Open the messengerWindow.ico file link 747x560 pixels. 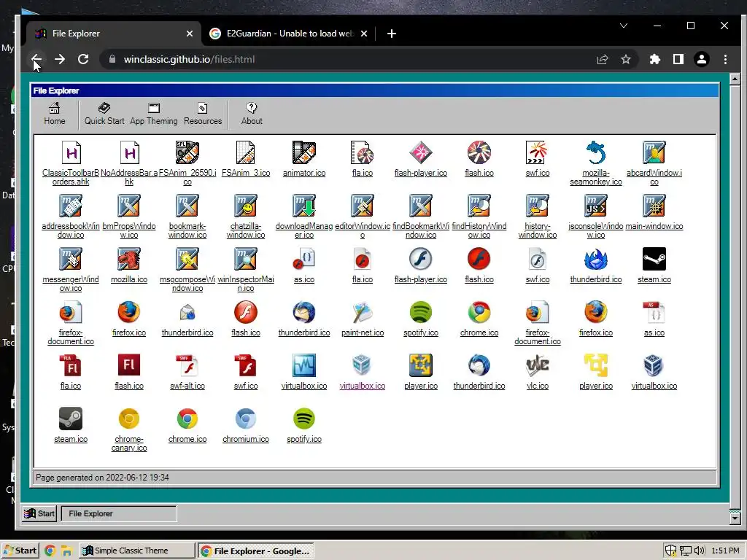[71, 284]
